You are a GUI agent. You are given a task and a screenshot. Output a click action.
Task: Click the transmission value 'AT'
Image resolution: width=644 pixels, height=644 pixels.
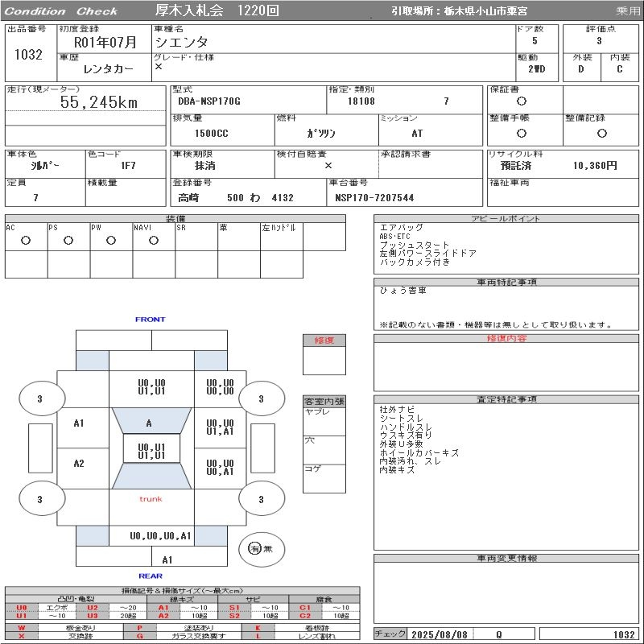(x=417, y=134)
